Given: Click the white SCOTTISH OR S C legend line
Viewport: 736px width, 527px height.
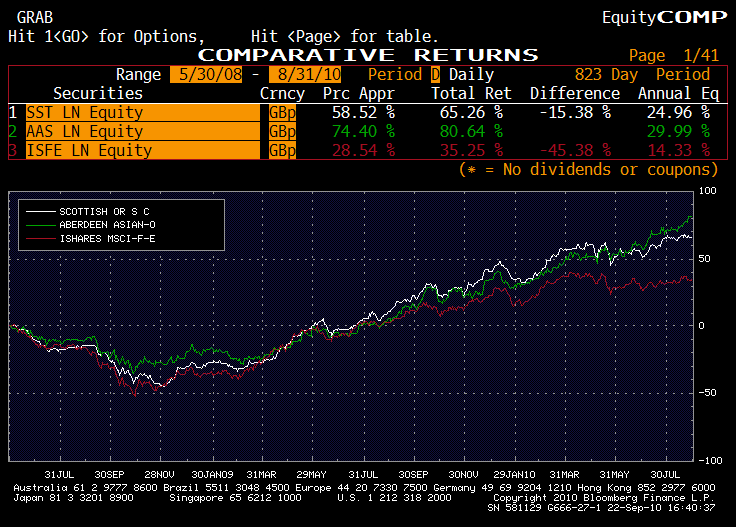Looking at the screenshot, I should (x=42, y=211).
